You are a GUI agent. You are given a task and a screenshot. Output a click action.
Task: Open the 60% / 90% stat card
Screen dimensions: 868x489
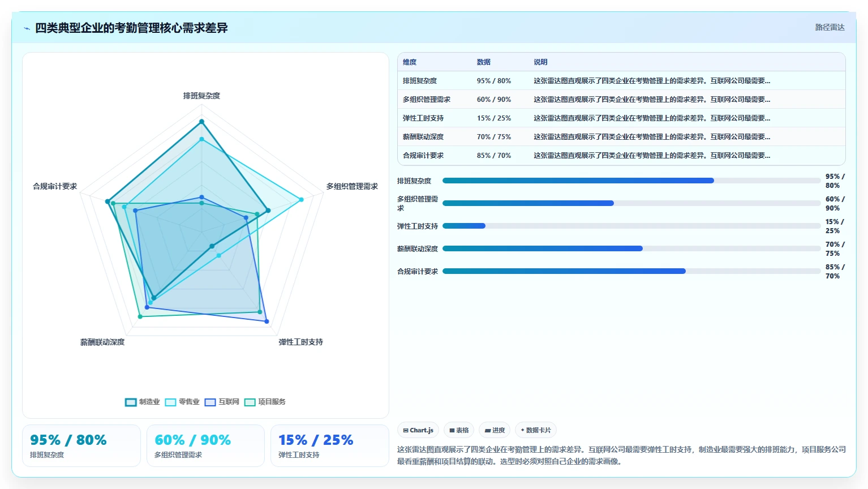pos(205,446)
